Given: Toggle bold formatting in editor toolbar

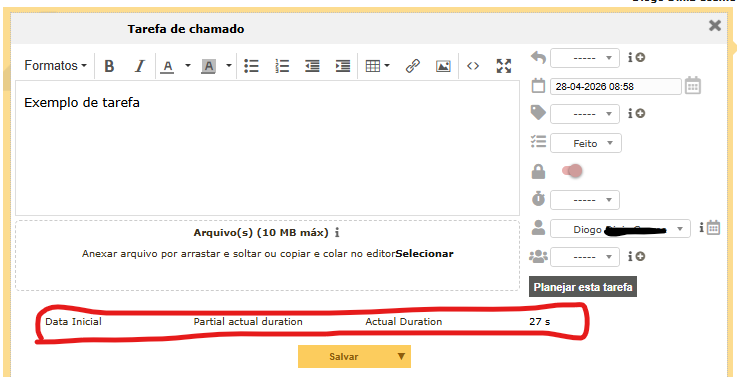Looking at the screenshot, I should 109,66.
